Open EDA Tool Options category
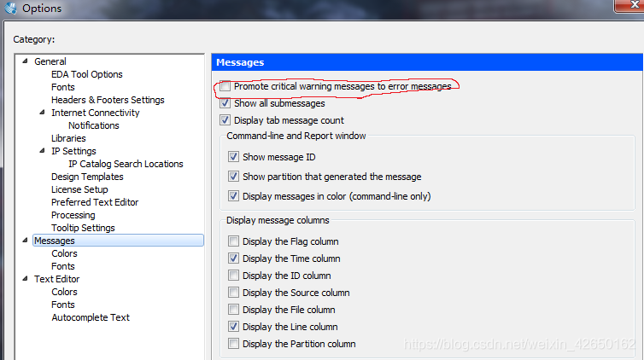 86,74
